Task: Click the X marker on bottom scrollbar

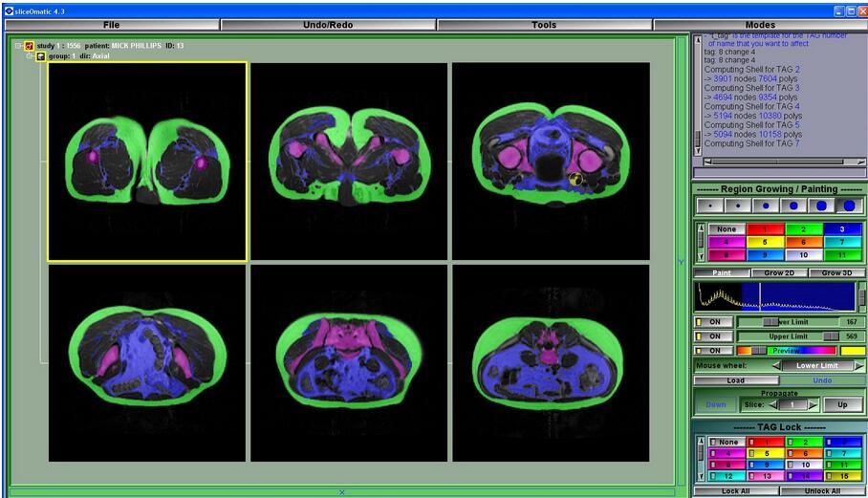Action: click(x=341, y=492)
